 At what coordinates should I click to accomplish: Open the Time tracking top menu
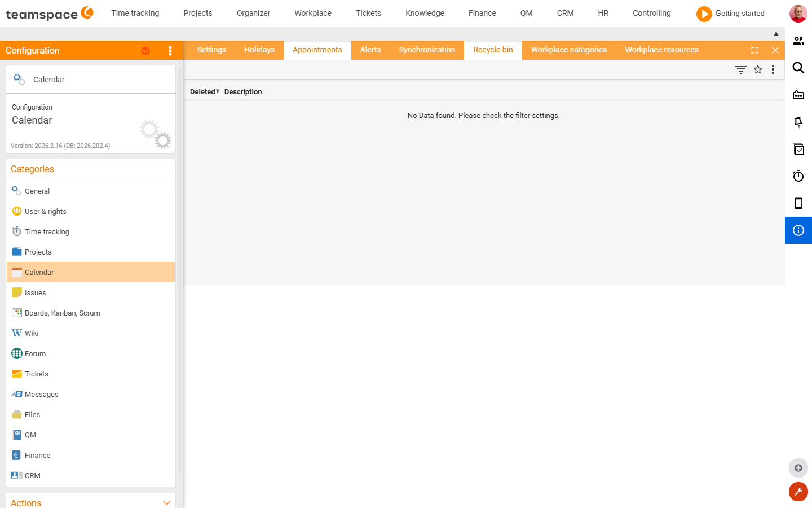[x=135, y=13]
